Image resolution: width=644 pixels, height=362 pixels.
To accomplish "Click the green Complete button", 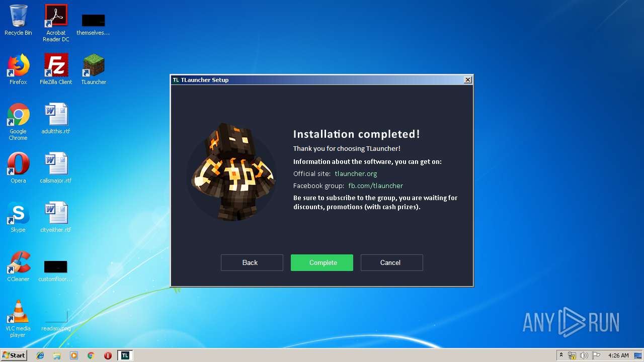I will (322, 262).
